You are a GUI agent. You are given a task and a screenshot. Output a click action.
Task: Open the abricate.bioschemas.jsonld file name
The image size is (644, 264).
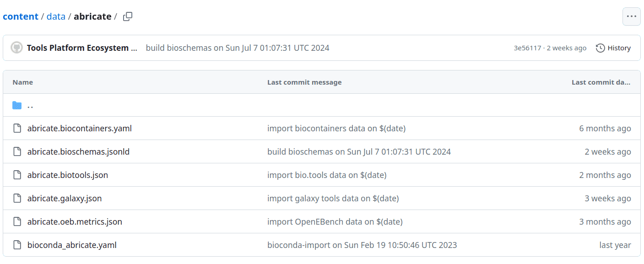78,152
